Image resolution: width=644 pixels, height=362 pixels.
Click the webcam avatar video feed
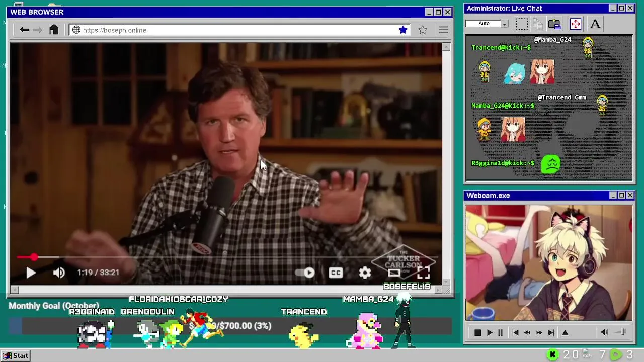[549, 262]
